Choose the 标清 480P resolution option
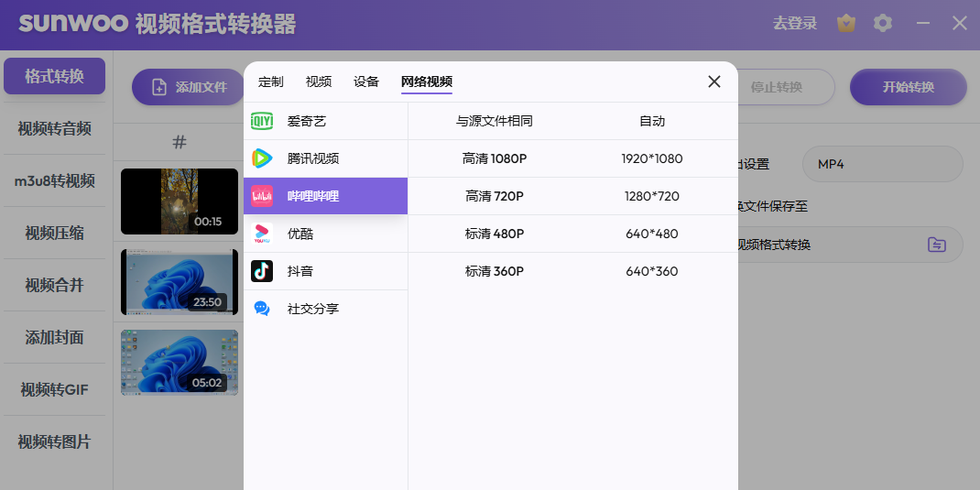The image size is (980, 490). [x=572, y=234]
